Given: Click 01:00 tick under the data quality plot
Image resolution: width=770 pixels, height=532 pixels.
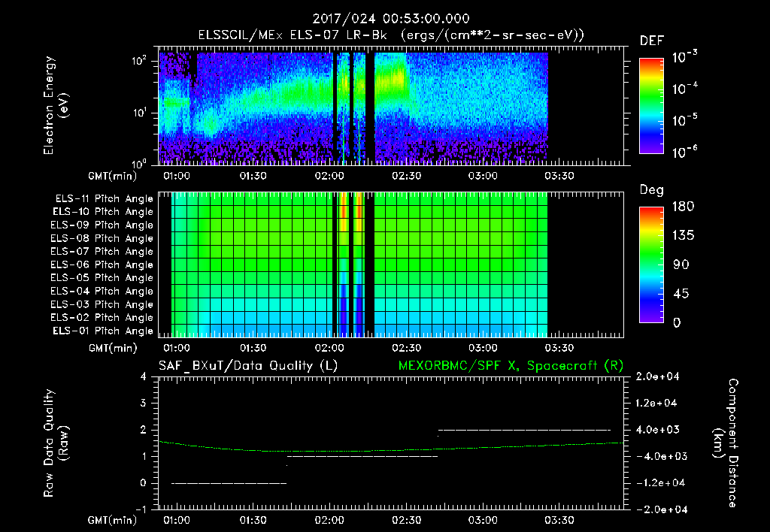Looking at the screenshot, I should (x=176, y=520).
